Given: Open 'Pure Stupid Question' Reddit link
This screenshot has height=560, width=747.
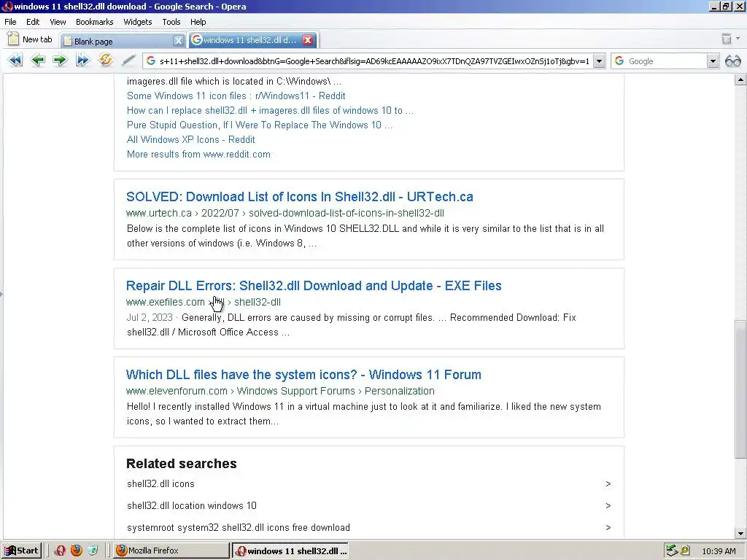Looking at the screenshot, I should [x=260, y=125].
